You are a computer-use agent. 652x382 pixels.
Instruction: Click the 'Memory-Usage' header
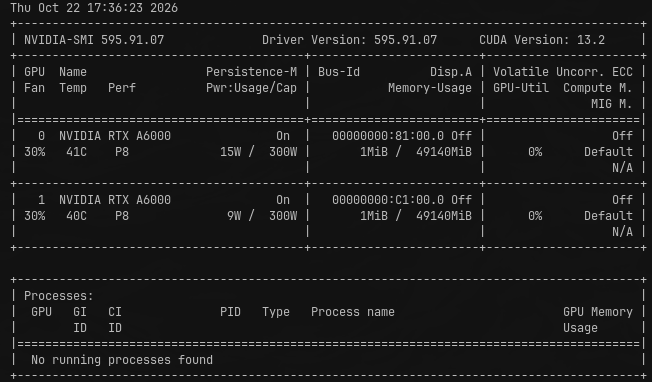point(430,88)
